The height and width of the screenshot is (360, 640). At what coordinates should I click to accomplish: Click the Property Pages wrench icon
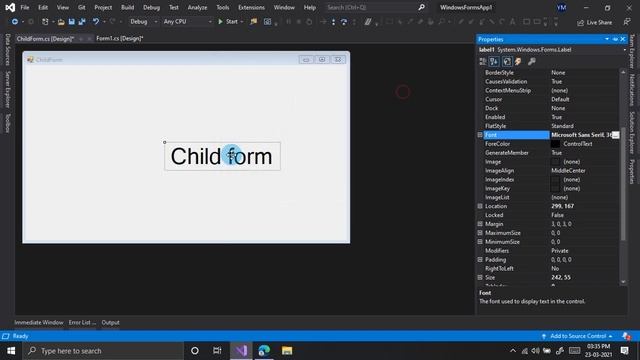tap(531, 62)
